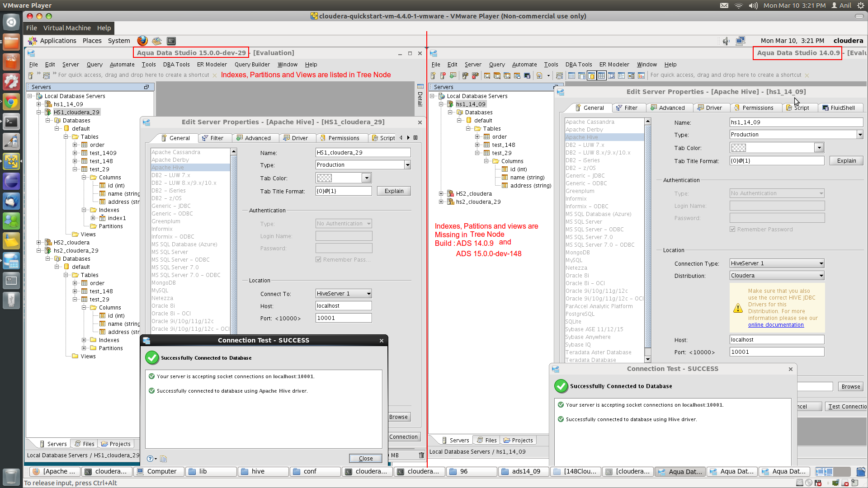The height and width of the screenshot is (488, 868).
Task: Click the Port field in hs1_14_09 dialog
Action: pyautogui.click(x=777, y=352)
